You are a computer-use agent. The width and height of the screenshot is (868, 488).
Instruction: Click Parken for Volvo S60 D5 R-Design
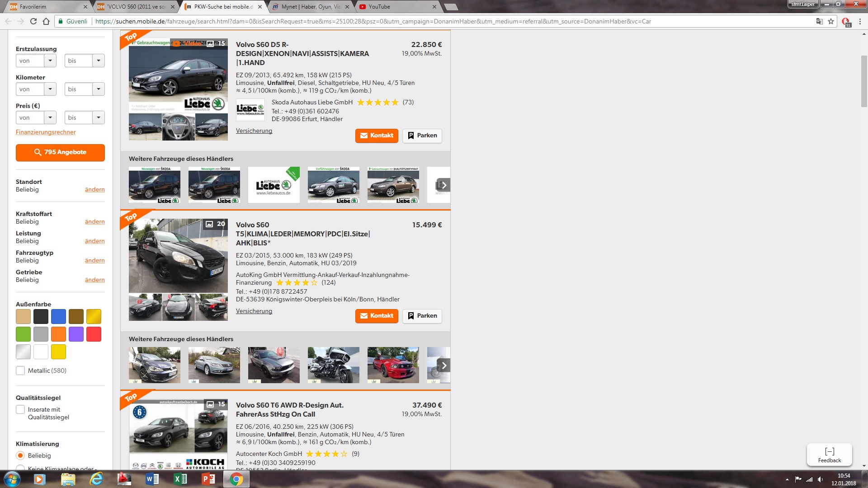[422, 136]
